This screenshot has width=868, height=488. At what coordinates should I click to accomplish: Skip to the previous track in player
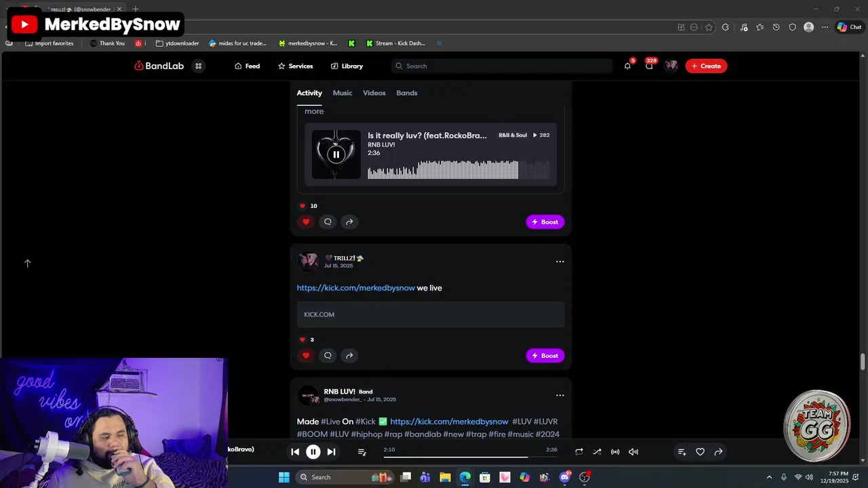click(x=295, y=452)
